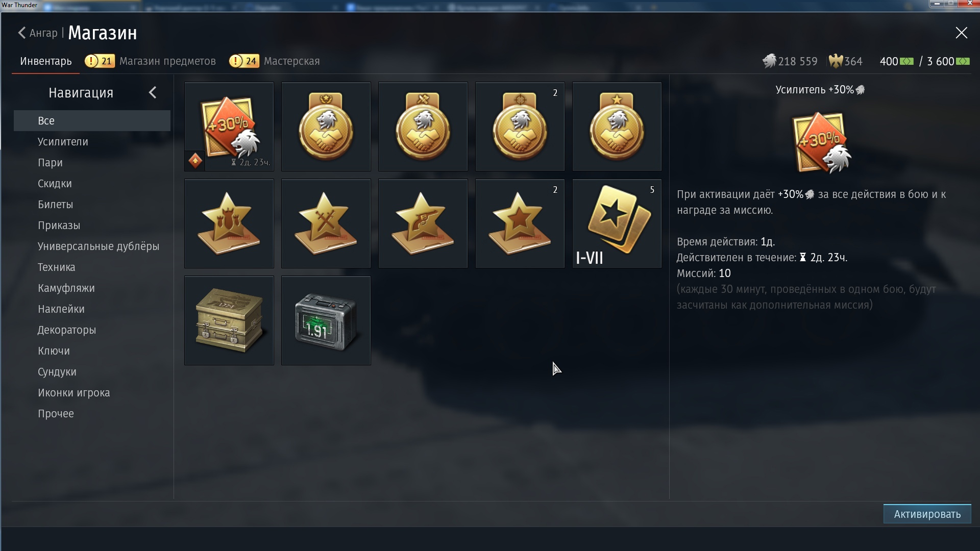Click the Golden Eagles balance 364

[845, 61]
